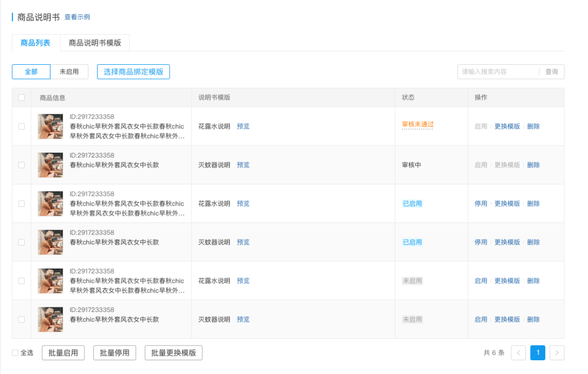Delete the 未启用 灭蚊器说明 row
588x374 pixels.
click(533, 320)
